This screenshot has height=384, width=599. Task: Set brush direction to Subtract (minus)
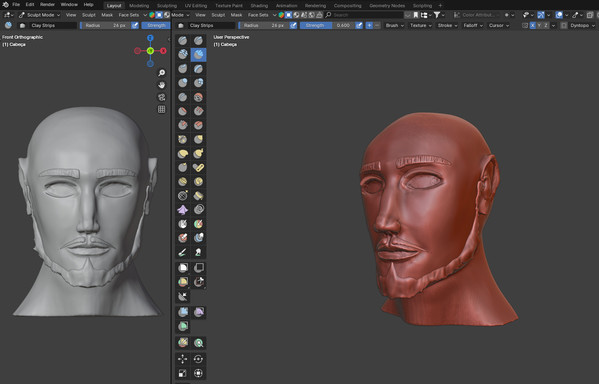[377, 26]
